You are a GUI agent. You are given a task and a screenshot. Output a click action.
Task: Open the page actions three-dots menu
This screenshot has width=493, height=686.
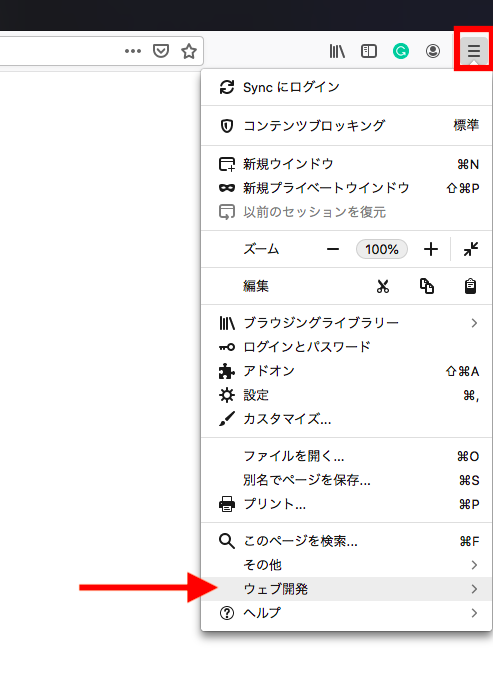[133, 51]
